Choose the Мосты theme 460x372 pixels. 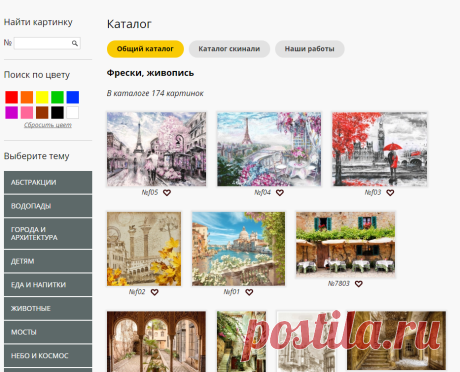tap(48, 332)
